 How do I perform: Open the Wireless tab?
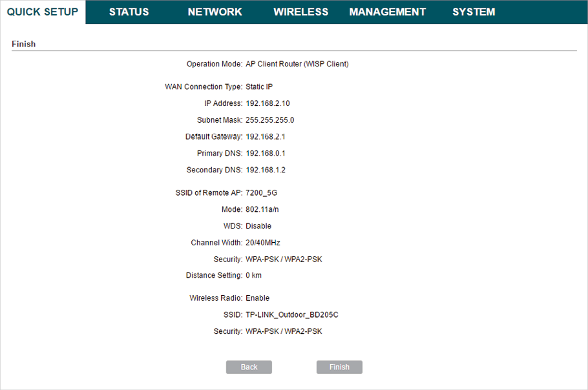pyautogui.click(x=300, y=12)
